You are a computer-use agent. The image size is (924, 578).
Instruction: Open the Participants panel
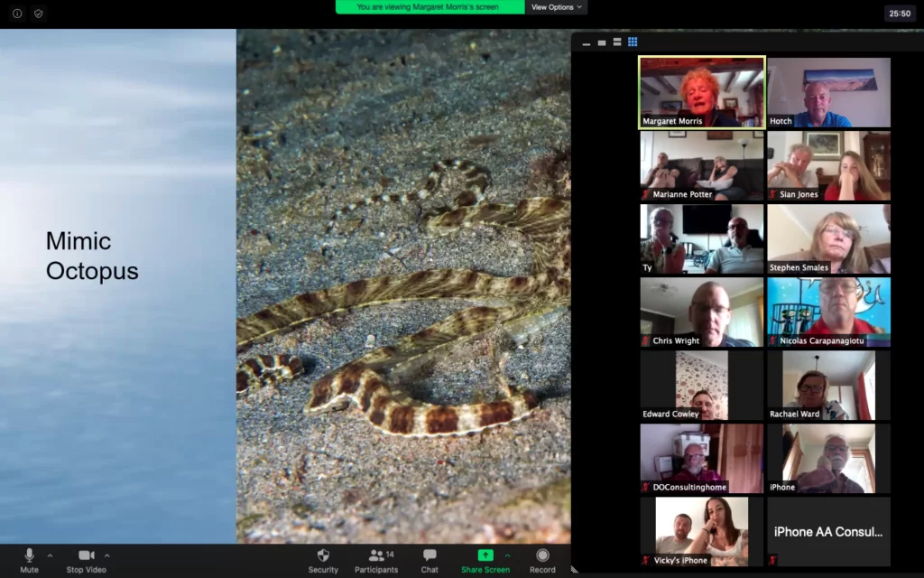tap(376, 561)
